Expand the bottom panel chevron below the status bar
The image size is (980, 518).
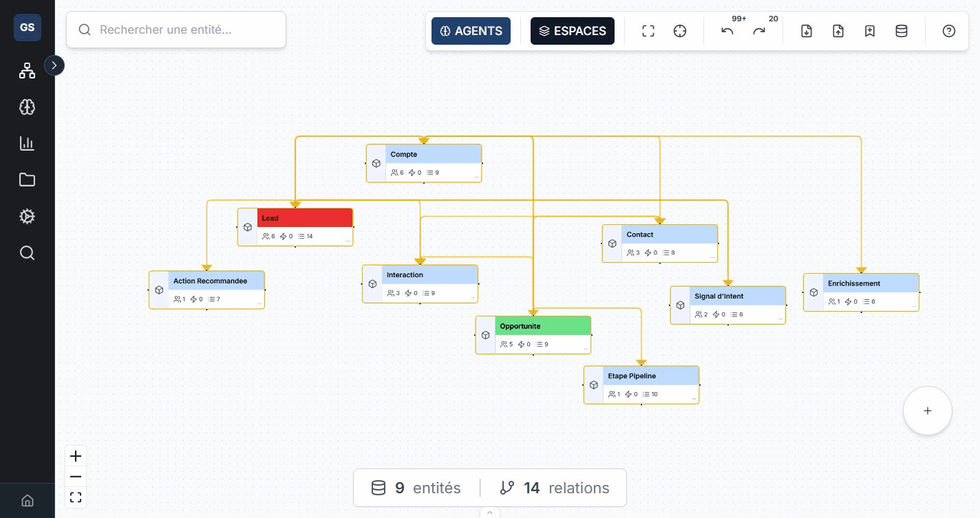pos(490,512)
